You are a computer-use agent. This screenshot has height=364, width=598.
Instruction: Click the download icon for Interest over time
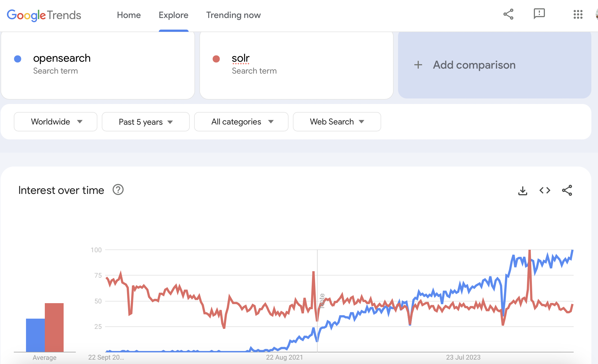[523, 191]
